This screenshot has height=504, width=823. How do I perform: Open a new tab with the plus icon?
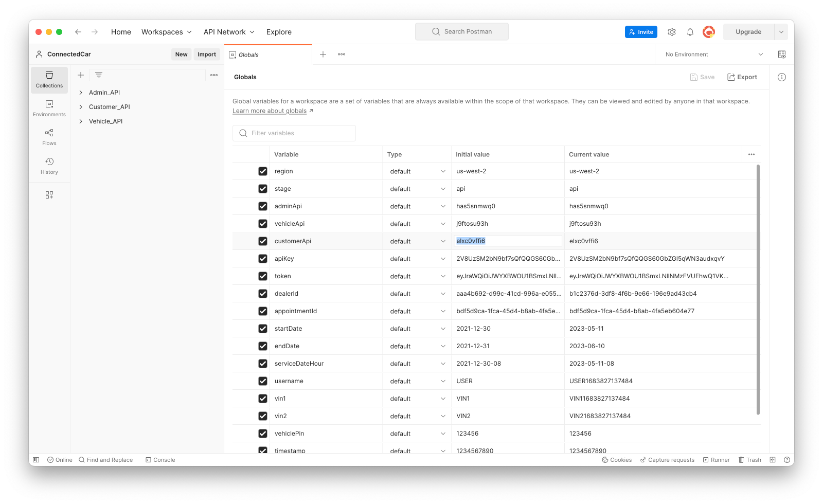[x=323, y=55]
